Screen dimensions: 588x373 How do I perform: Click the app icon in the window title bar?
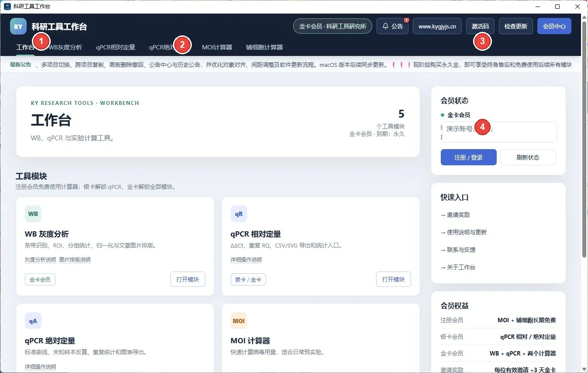pos(7,7)
